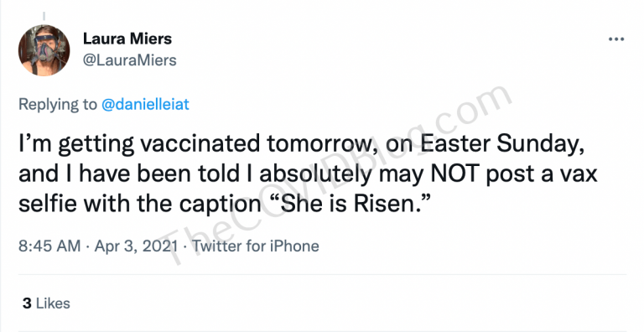The width and height of the screenshot is (644, 332).
Task: Click the capitalized 'NOT' in the tweet
Action: click(454, 174)
